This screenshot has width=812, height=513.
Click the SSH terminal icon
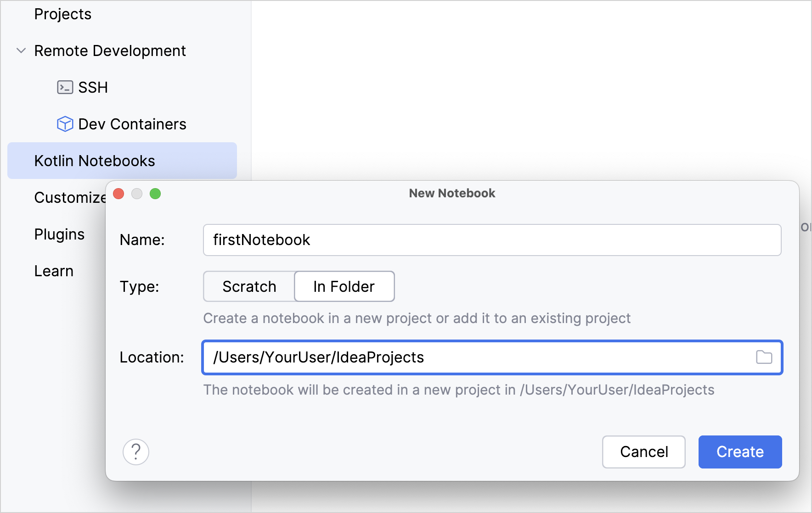coord(65,87)
